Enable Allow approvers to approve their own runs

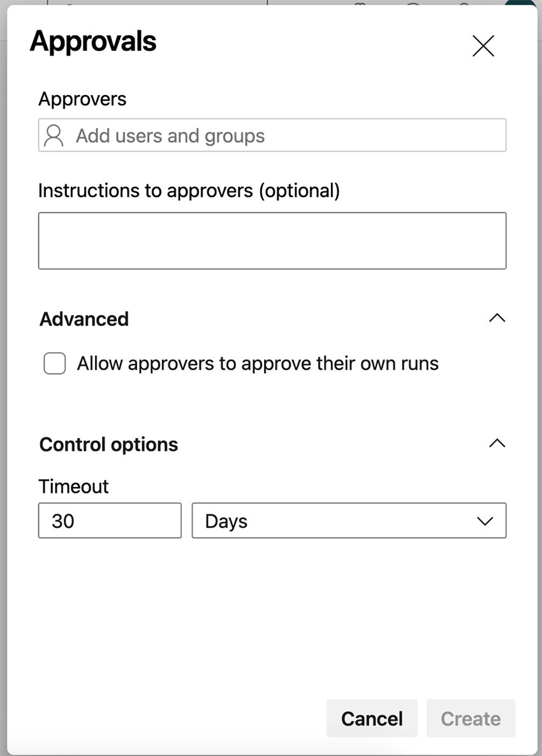(55, 363)
